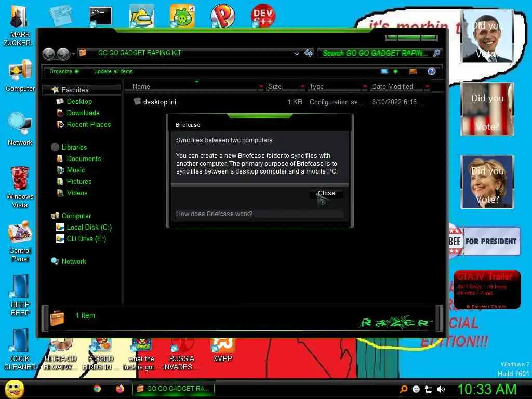532x399 pixels.
Task: Open the smiley face Start button
Action: [14, 389]
